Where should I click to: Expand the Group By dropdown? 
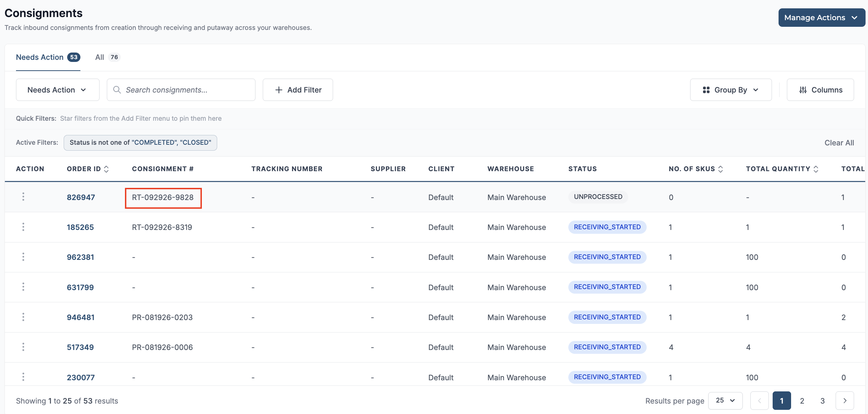(x=731, y=90)
